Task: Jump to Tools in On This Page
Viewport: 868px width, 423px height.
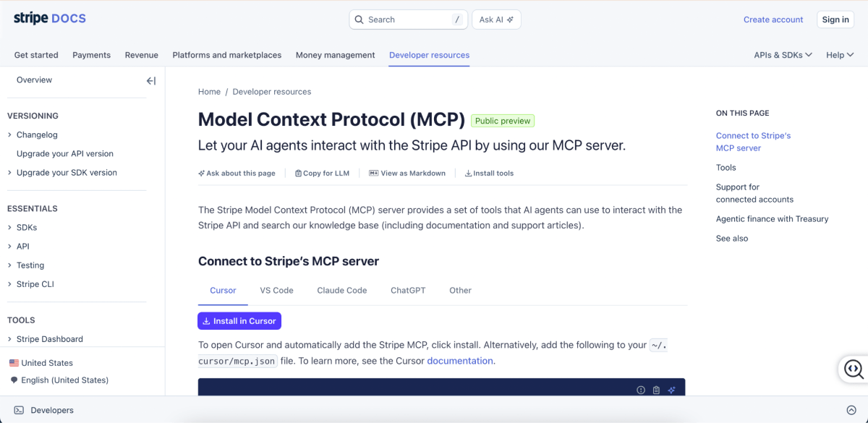Action: [726, 168]
